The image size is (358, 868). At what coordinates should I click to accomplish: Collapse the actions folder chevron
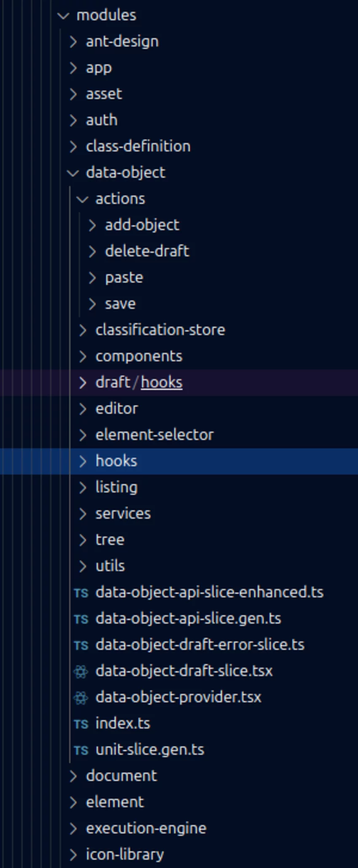tap(83, 199)
